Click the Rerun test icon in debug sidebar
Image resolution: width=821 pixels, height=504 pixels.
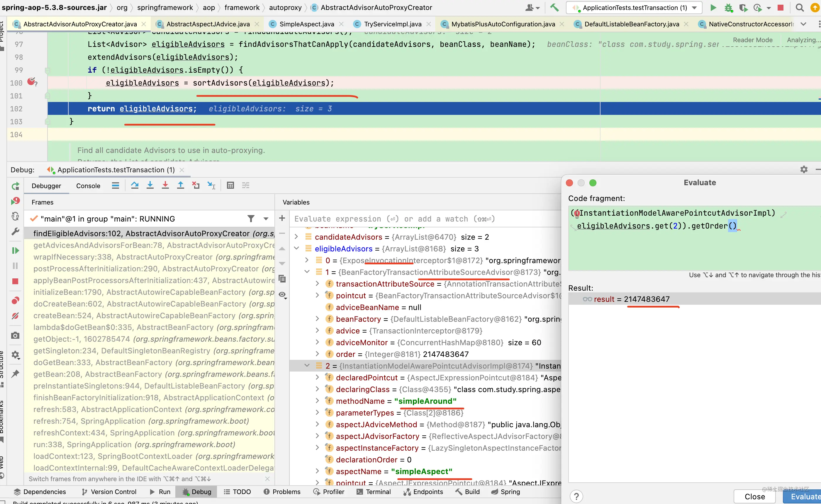coord(15,186)
